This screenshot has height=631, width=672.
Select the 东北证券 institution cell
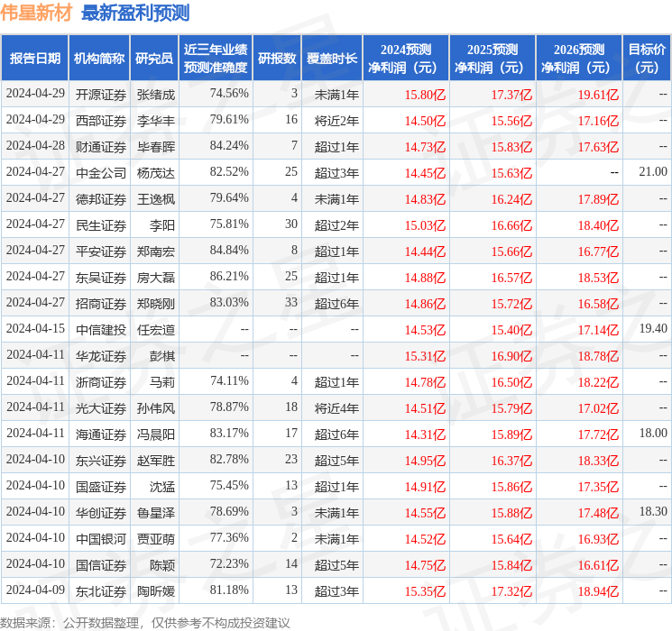click(x=101, y=591)
